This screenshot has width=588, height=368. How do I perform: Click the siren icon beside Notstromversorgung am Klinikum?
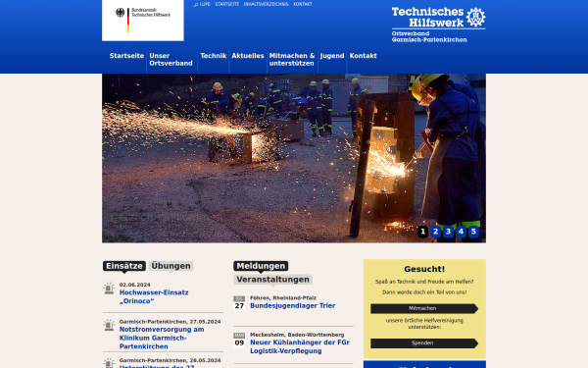click(109, 325)
